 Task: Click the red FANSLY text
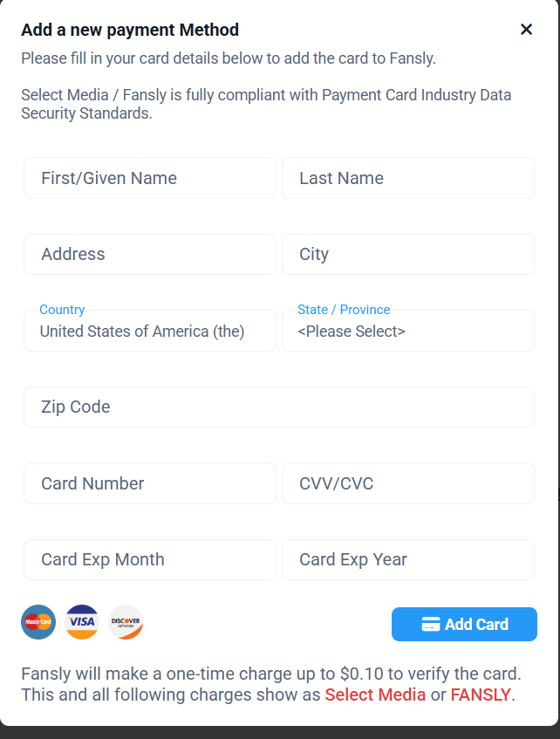481,695
